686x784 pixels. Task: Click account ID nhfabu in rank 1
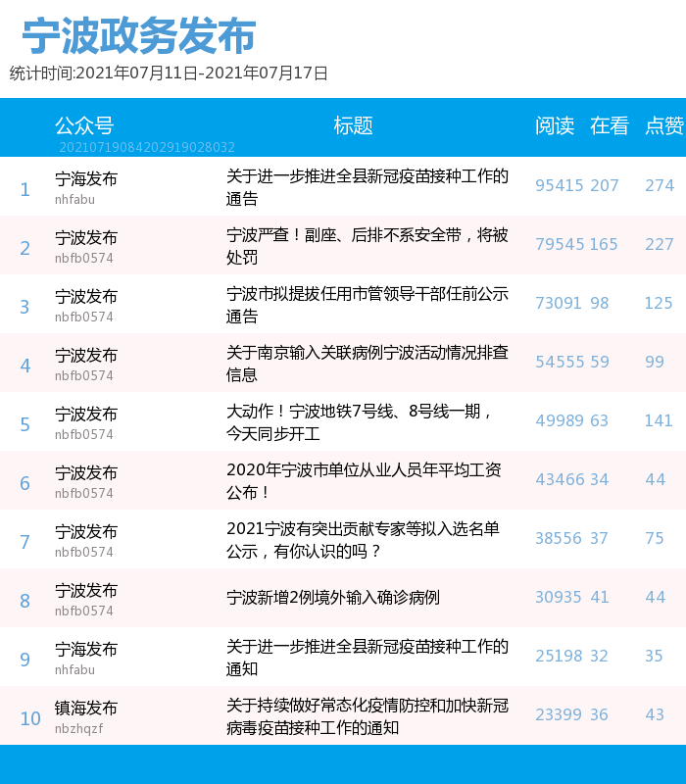pyautogui.click(x=75, y=200)
